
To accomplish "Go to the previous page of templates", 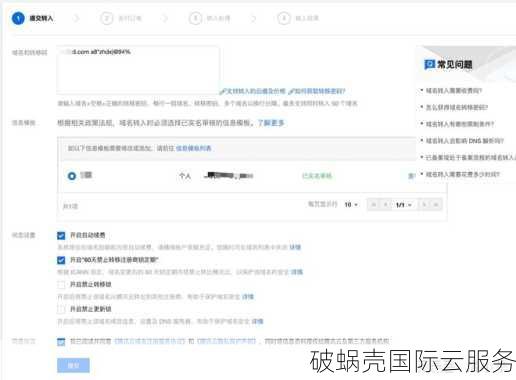I will tap(386, 204).
